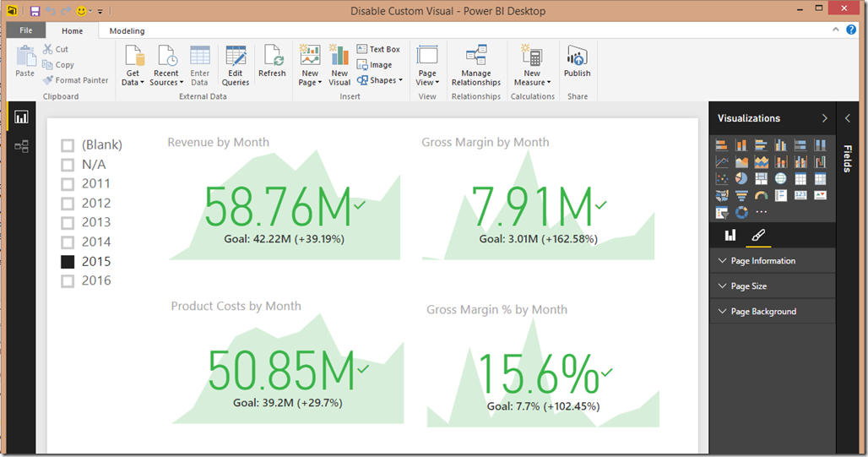Switch to the Modeling ribbon tab
Screen dimensions: 868x457
pos(127,31)
